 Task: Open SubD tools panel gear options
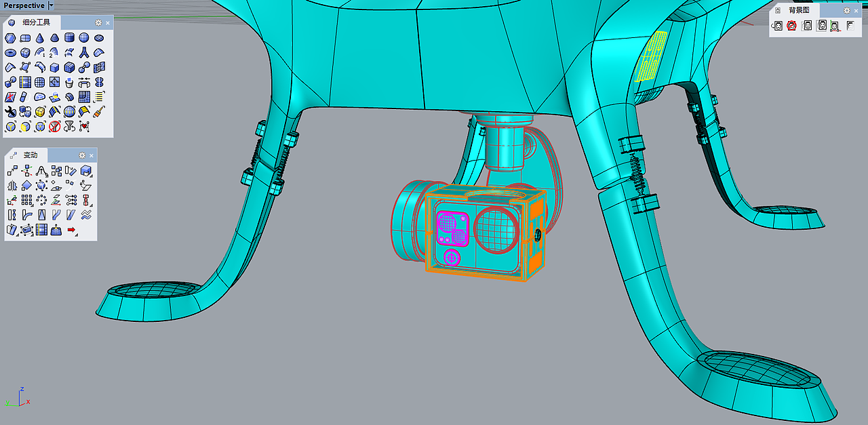point(98,22)
